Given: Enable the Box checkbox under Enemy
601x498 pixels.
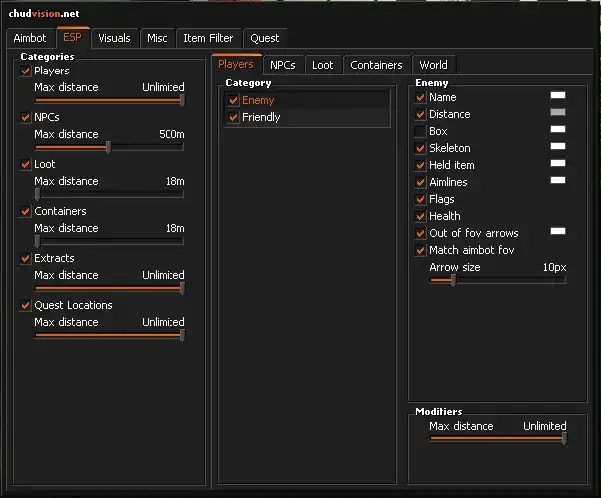Looking at the screenshot, I should tap(420, 131).
